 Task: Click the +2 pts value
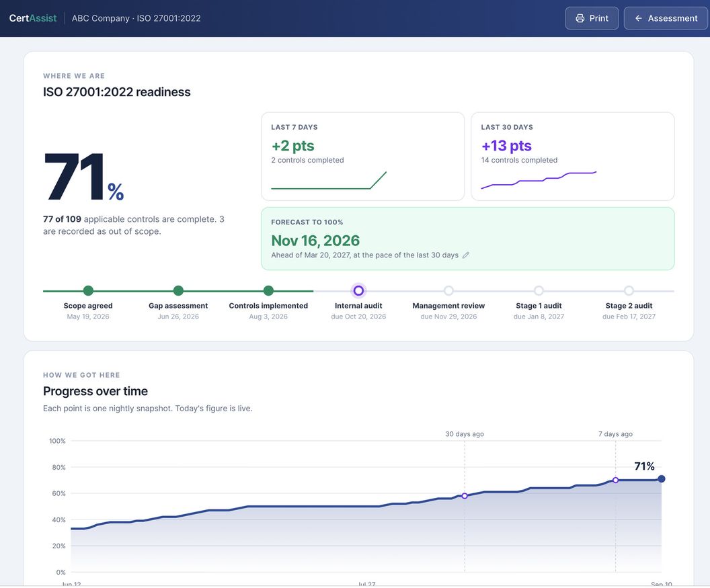click(x=293, y=146)
